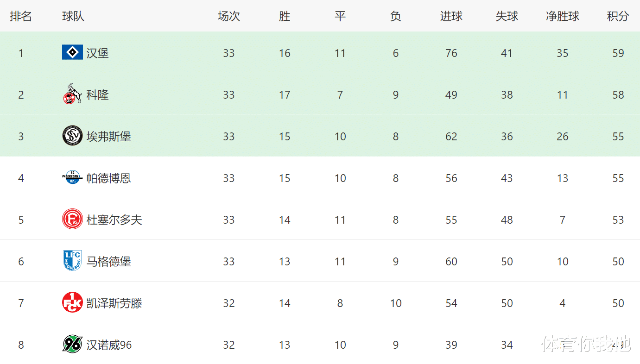Select the Elversberg (埃弗斯堡) round badge
The width and height of the screenshot is (640, 364).
[x=72, y=136]
